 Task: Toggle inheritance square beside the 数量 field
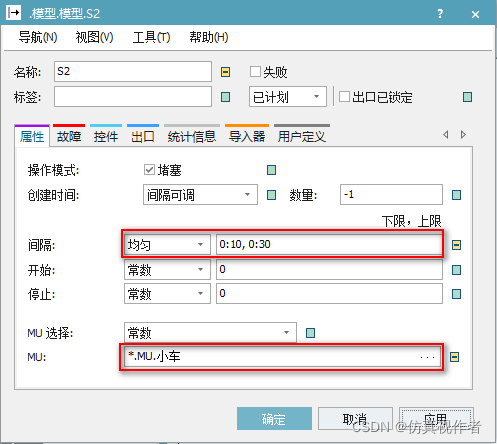[456, 195]
